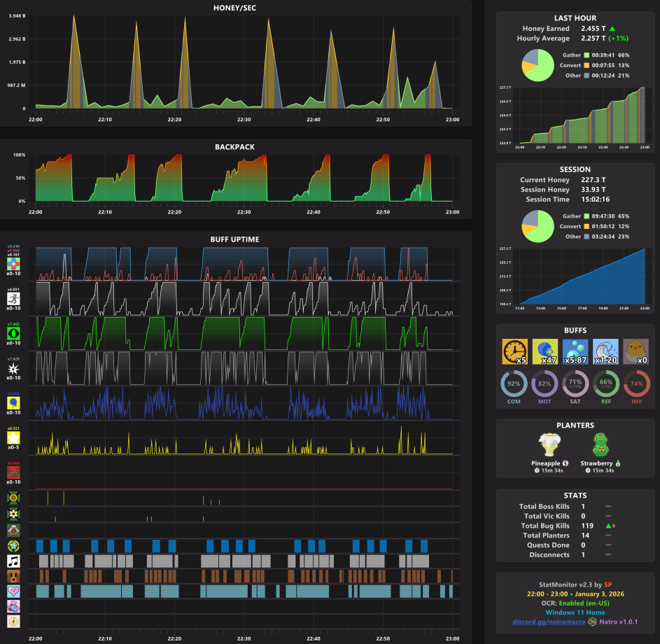Viewport: 660px width, 644px height.
Task: Click the Natro v1.0.1 version text
Action: [x=618, y=622]
